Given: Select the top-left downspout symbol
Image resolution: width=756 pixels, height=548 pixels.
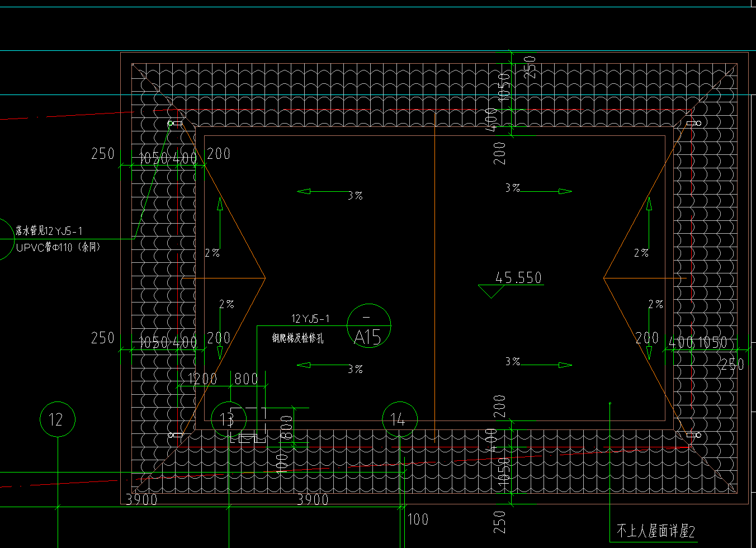Looking at the screenshot, I should pos(175,123).
